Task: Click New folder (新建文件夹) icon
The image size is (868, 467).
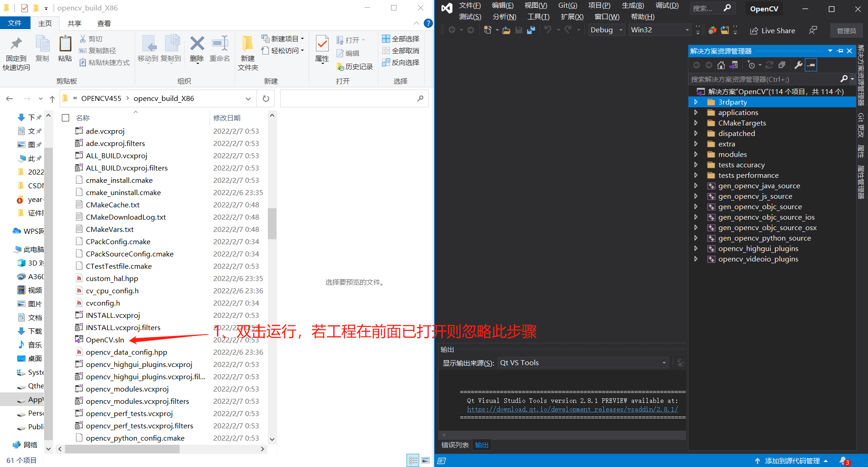Action: point(247,44)
